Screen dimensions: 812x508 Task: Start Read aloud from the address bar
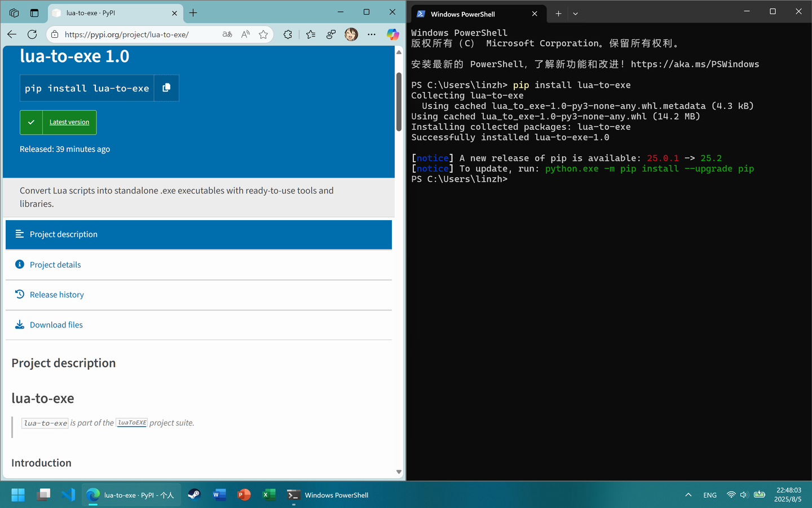245,34
